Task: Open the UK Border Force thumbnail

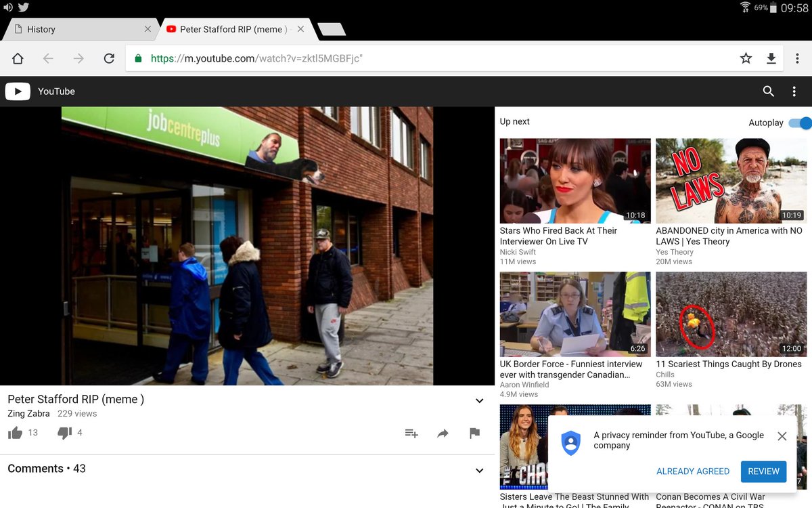Action: [575, 314]
